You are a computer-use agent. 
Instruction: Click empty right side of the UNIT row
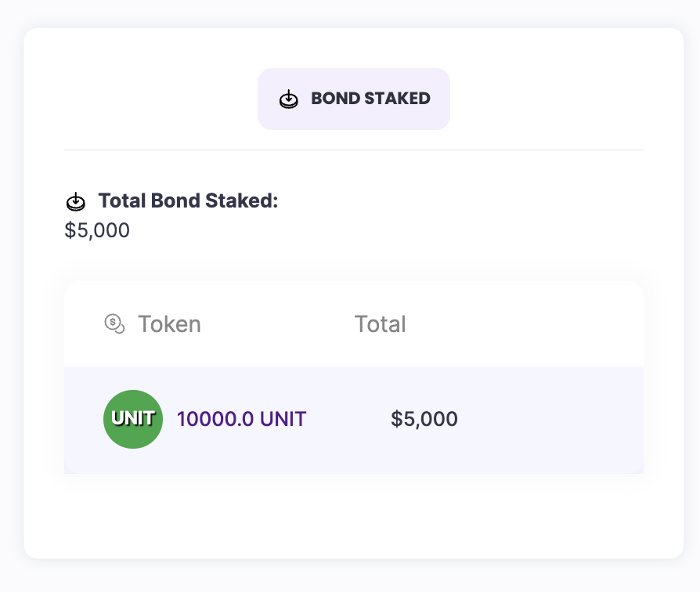click(x=564, y=419)
